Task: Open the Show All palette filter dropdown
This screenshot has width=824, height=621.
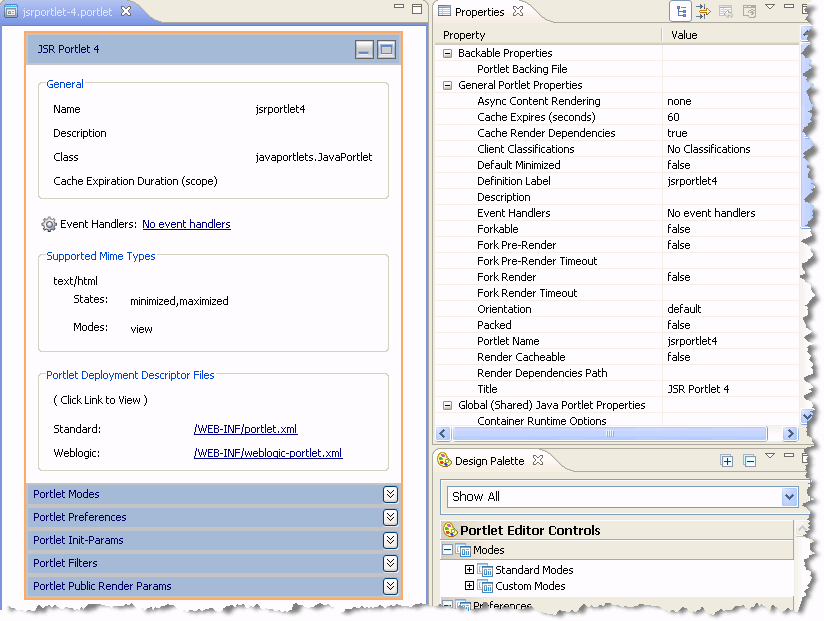Action: click(x=789, y=497)
